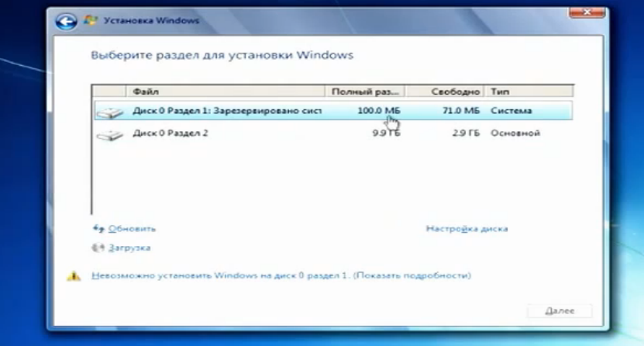Click the 9.9 ГБ total size value
The image size is (644, 346).
tap(386, 133)
